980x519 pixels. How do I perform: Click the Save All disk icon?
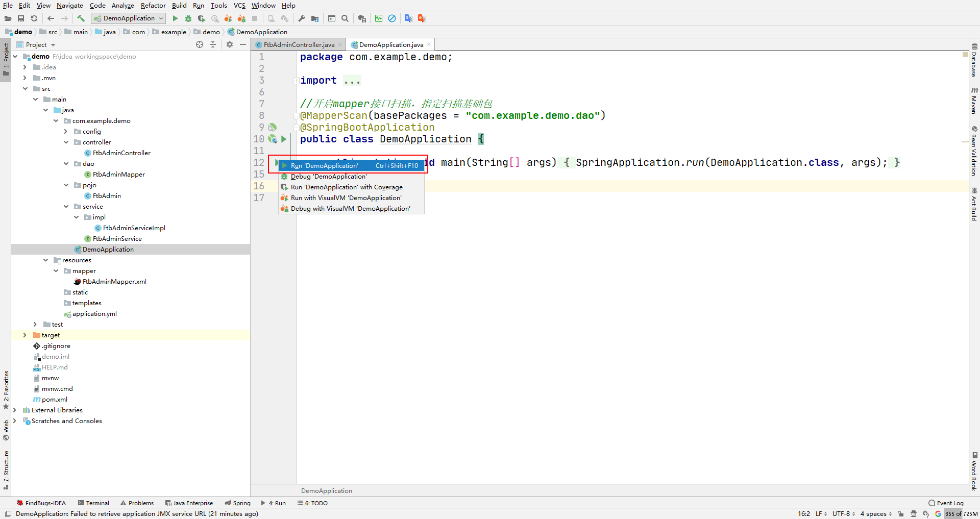[21, 18]
